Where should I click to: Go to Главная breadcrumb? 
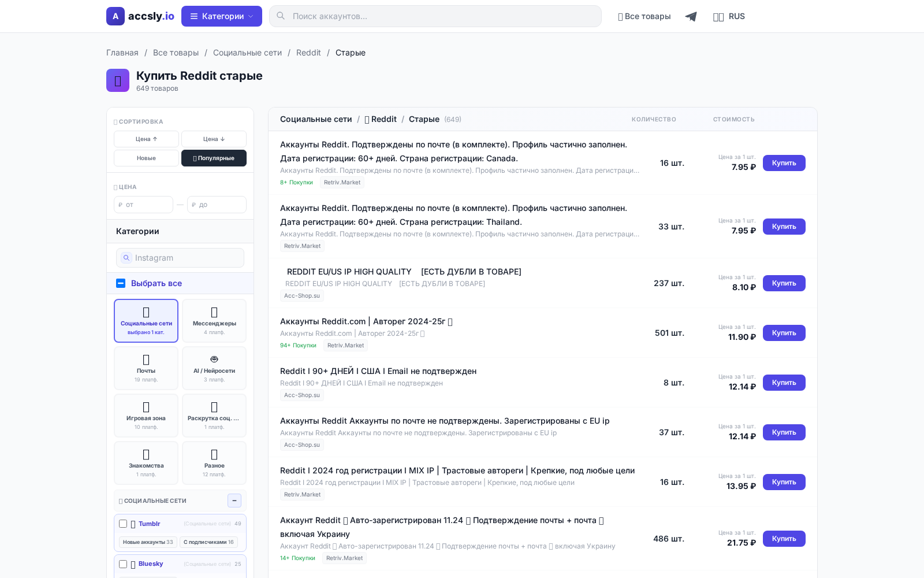click(x=122, y=53)
